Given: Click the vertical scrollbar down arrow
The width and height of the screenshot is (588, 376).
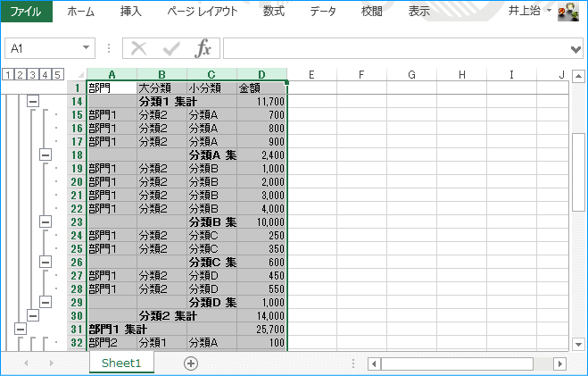Looking at the screenshot, I should 578,344.
